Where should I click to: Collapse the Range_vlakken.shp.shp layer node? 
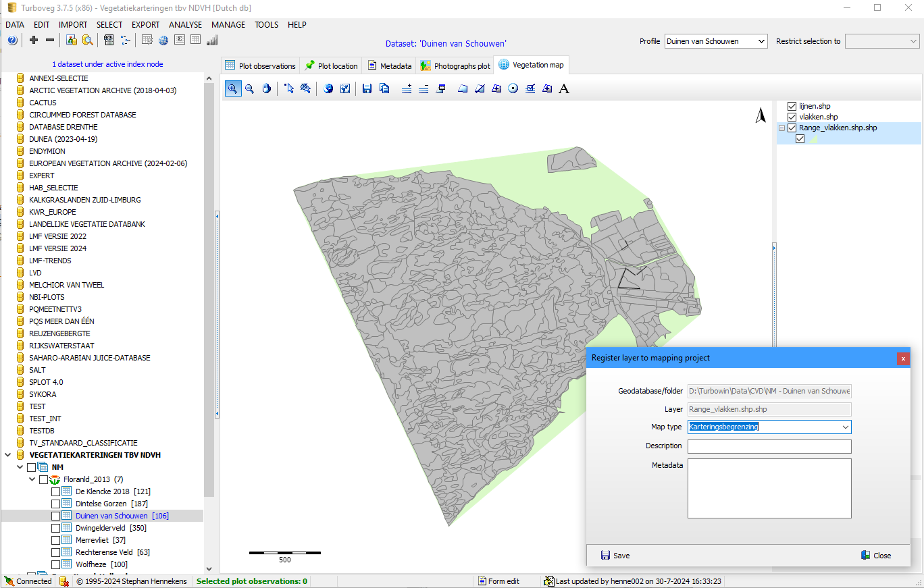click(x=781, y=128)
